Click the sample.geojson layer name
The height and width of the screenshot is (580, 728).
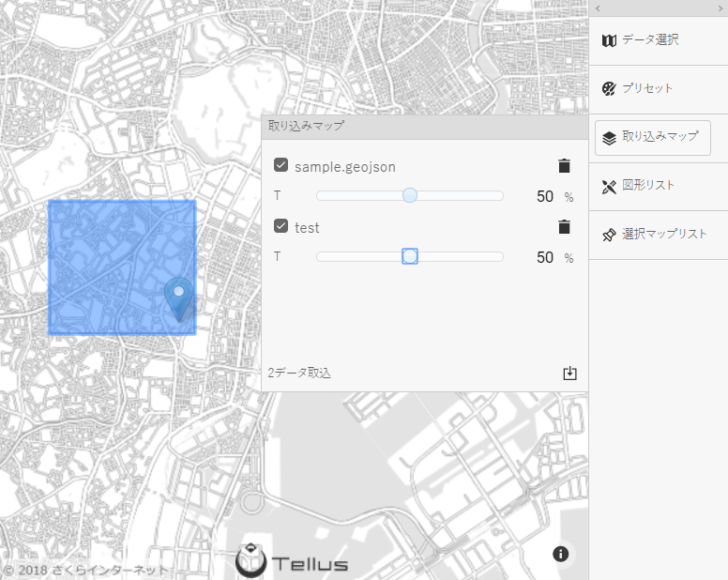click(x=345, y=167)
